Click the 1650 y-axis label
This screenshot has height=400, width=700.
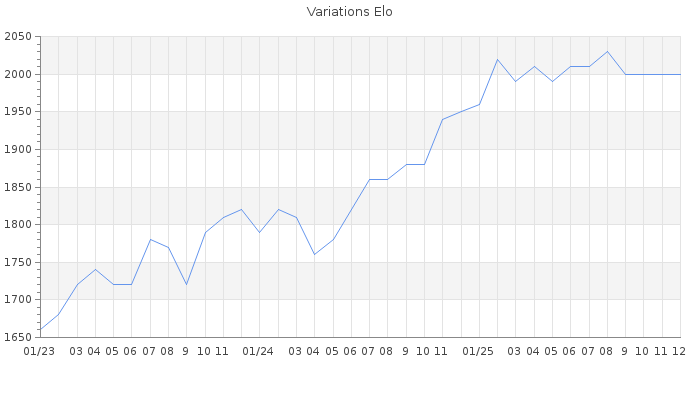(x=18, y=337)
